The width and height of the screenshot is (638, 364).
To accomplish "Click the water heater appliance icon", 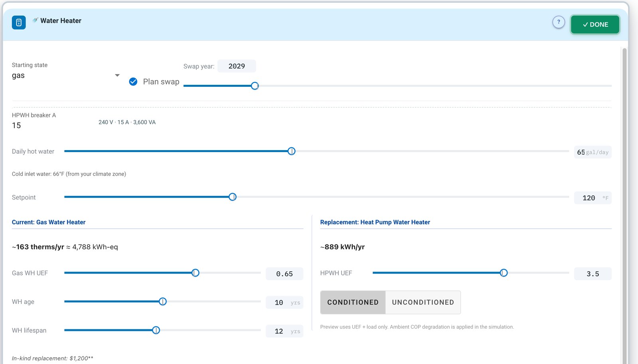I will coord(19,23).
